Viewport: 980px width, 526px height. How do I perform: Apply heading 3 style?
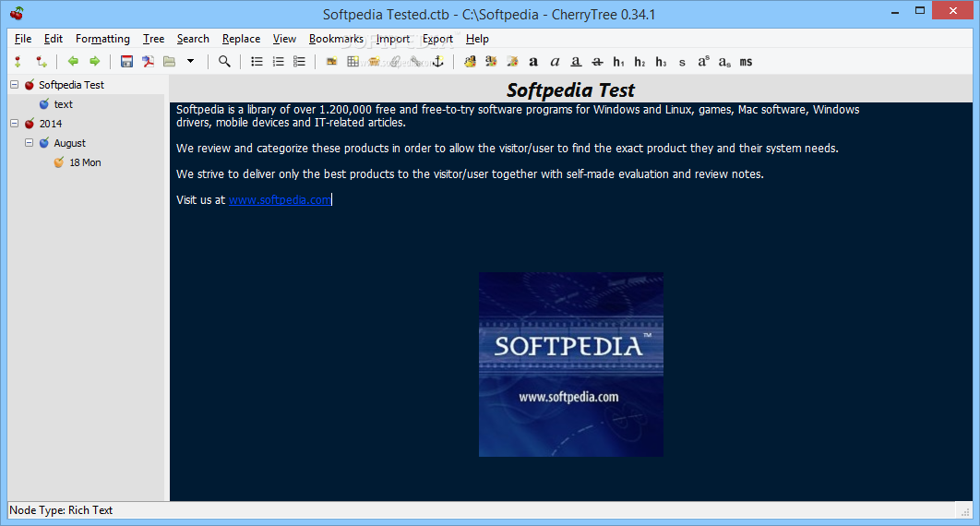click(662, 61)
